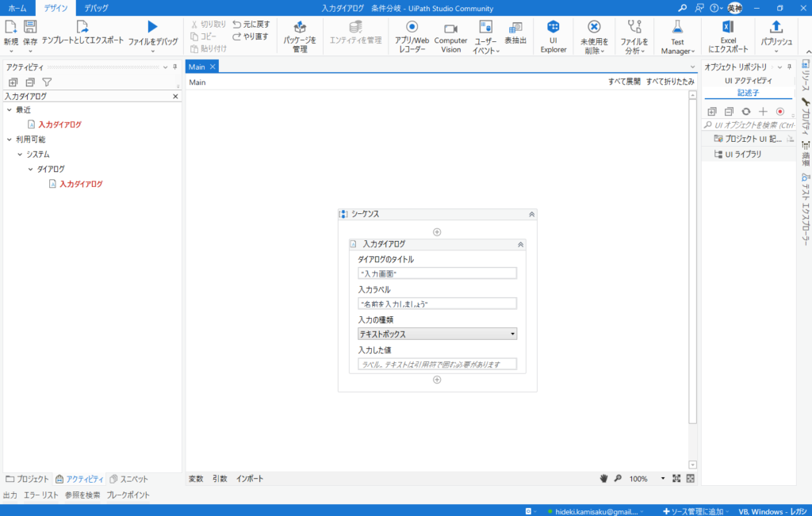Screen dimensions: 812x516
Task: Click the 入力した値 field
Action: [x=437, y=365]
